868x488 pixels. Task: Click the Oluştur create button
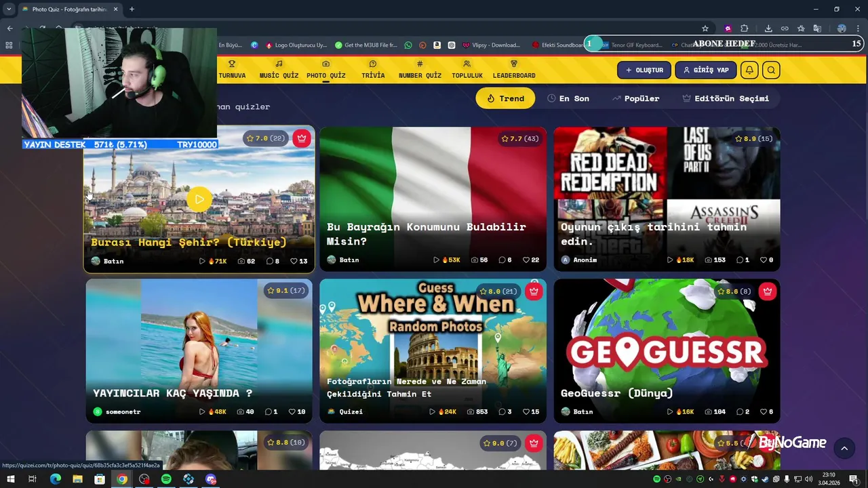click(644, 70)
